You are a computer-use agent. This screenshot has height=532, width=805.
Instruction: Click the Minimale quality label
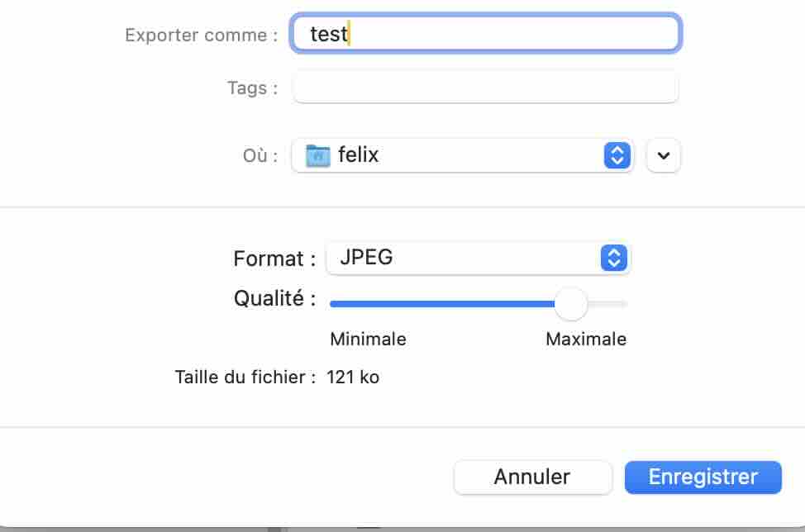pos(368,339)
